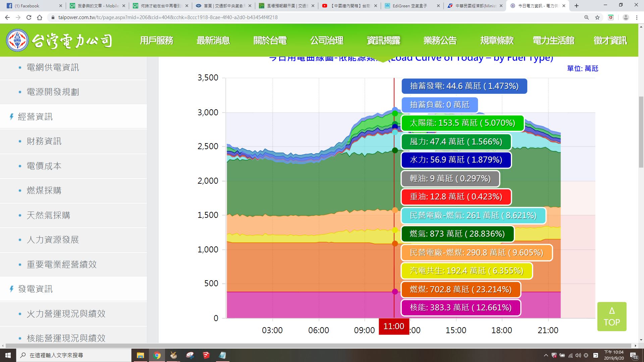644x362 pixels.
Task: Expand the 發電資訊 sidebar section
Action: click(73, 289)
